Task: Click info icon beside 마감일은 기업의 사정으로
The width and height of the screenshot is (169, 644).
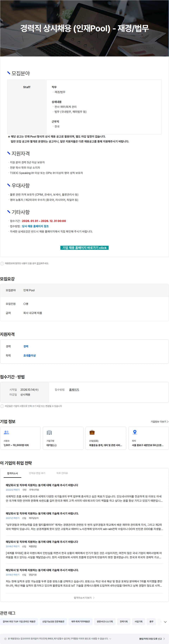Action: (x=2, y=406)
